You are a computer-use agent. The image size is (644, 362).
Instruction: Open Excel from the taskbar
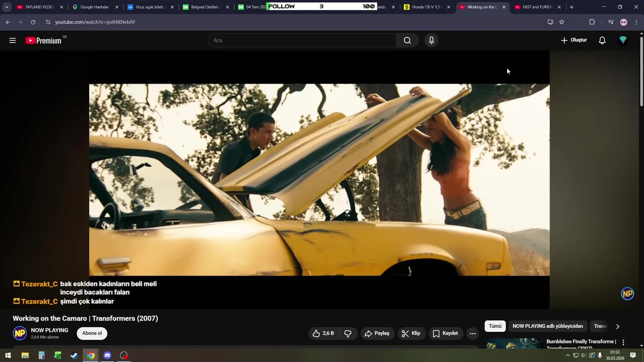tap(57, 355)
